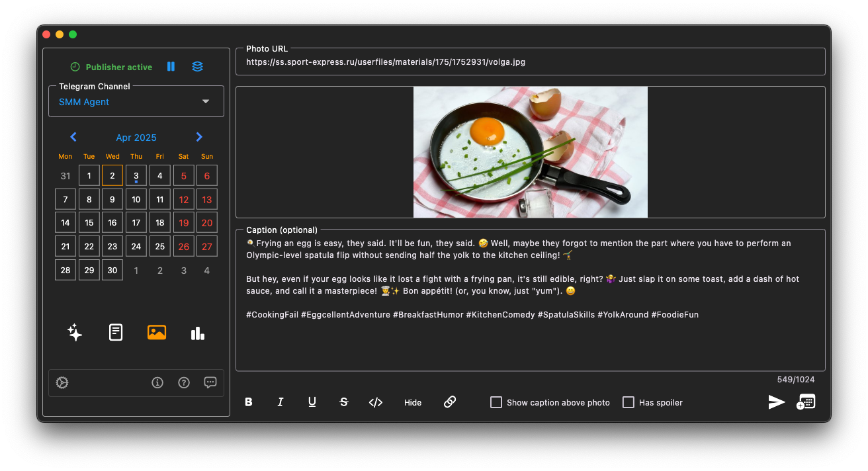
Task: Select April 23 in calendar
Action: (112, 247)
